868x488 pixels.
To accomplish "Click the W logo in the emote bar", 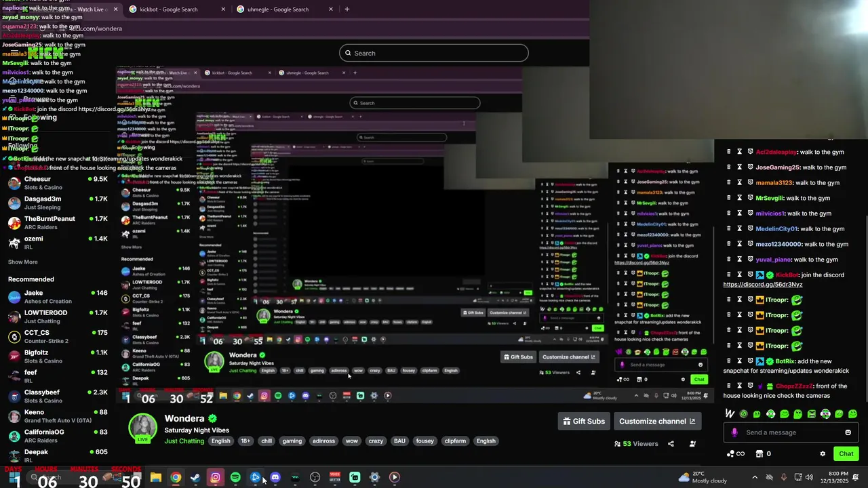I will [730, 413].
